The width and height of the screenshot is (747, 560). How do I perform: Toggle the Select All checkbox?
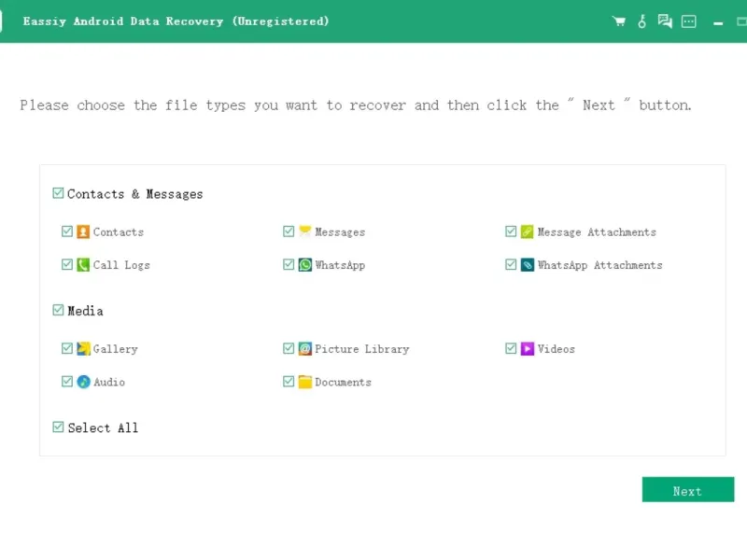59,427
